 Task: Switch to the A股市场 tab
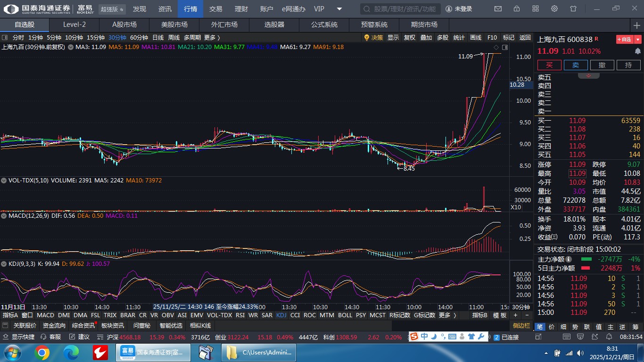click(x=124, y=25)
